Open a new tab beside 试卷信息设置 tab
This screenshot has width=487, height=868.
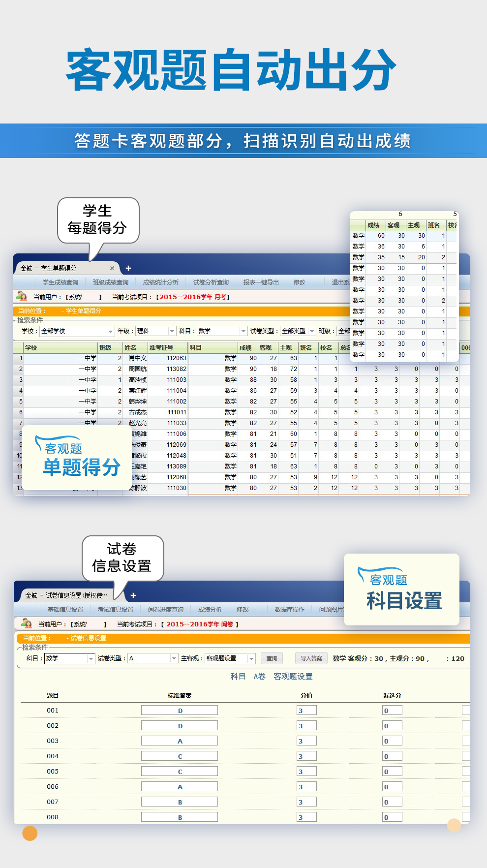click(x=133, y=595)
